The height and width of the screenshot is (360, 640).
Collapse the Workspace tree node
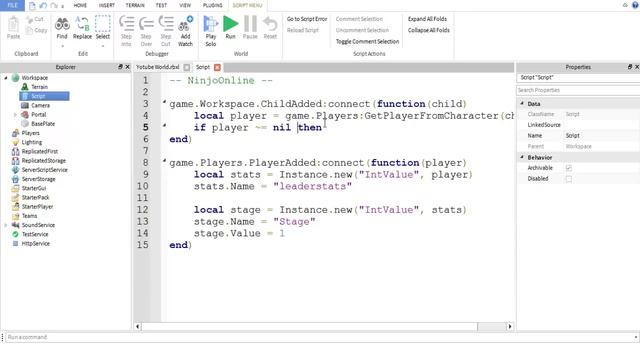point(6,78)
